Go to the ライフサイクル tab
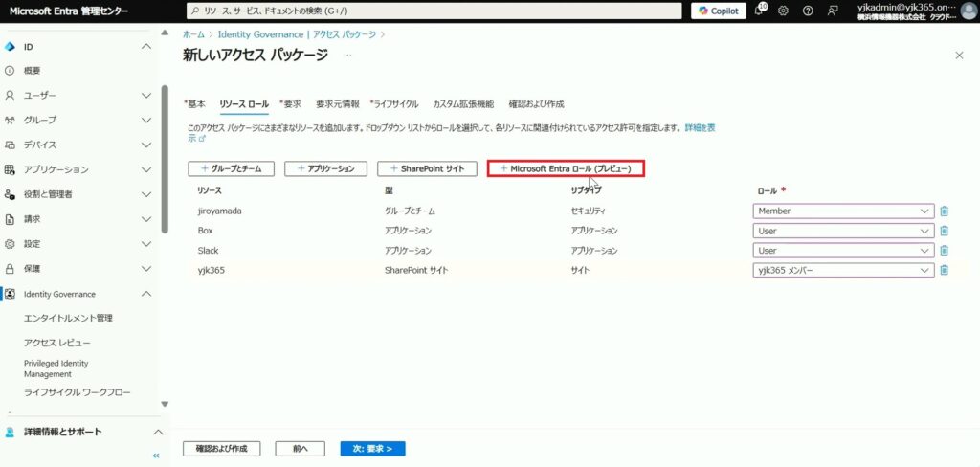980x467 pixels. (x=393, y=103)
